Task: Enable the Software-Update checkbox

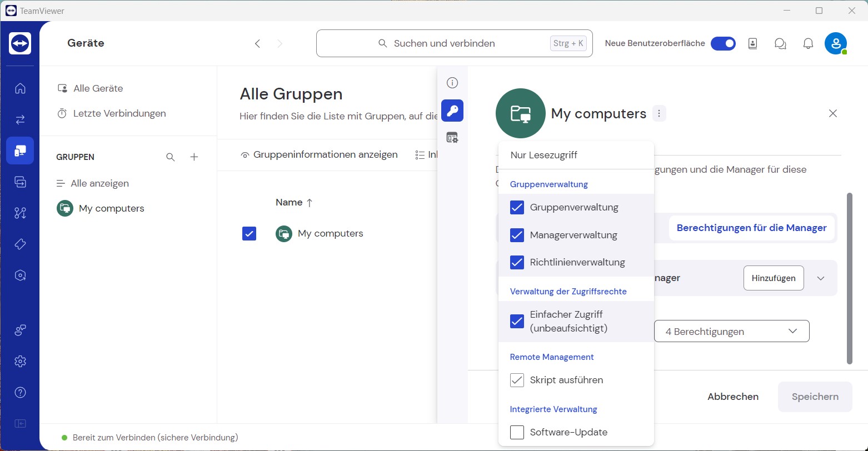Action: [517, 432]
